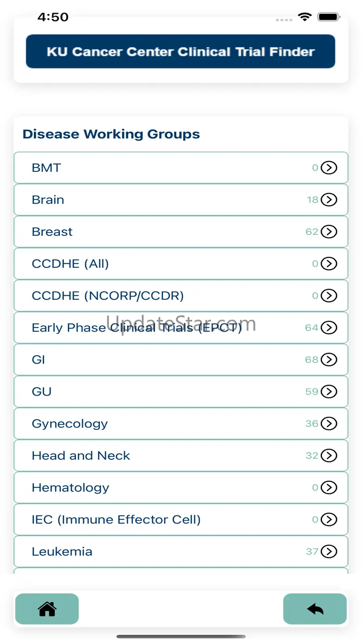This screenshot has height=644, width=362.
Task: Tap the arrow icon in GI row
Action: click(329, 359)
